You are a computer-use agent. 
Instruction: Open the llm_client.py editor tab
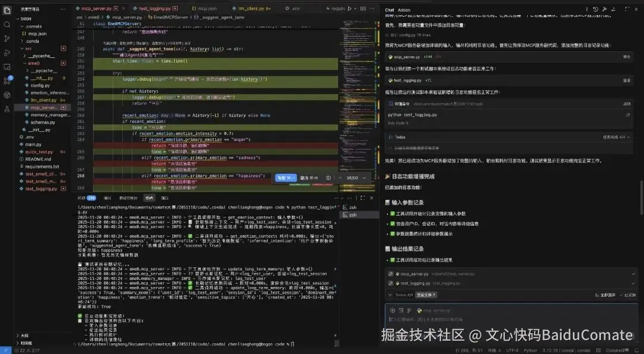point(251,8)
